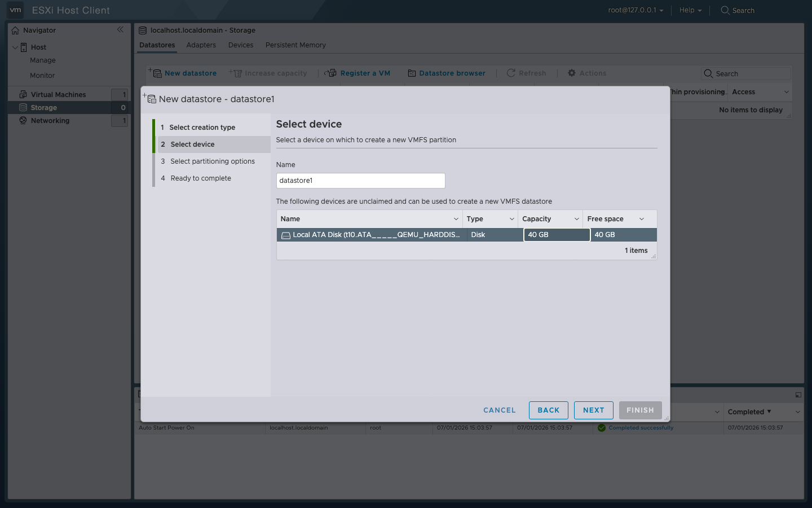812x508 pixels.
Task: Click the New datastore dialog title icon
Action: click(x=149, y=99)
